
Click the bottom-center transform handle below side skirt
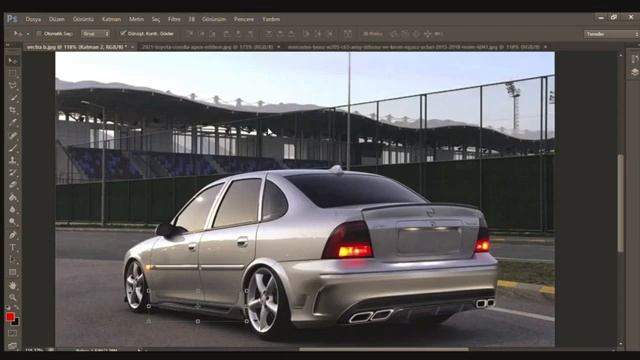pyautogui.click(x=198, y=322)
